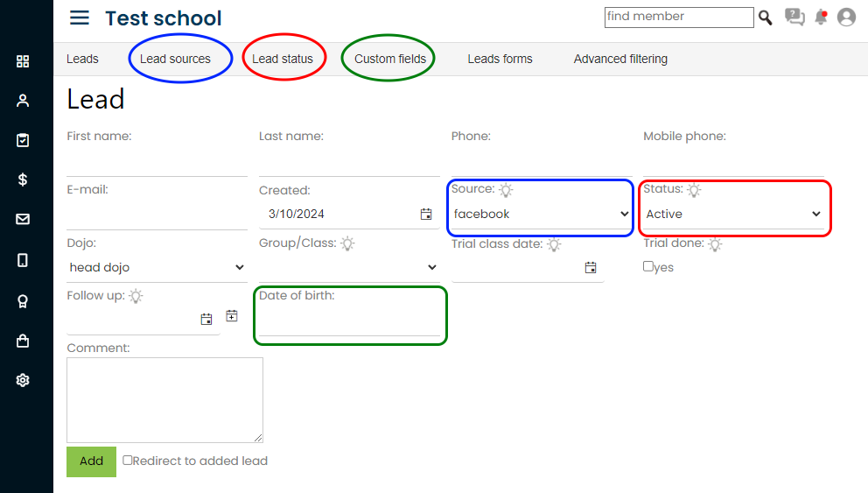Open the hamburger menu beside Test school
868x493 pixels.
point(79,18)
